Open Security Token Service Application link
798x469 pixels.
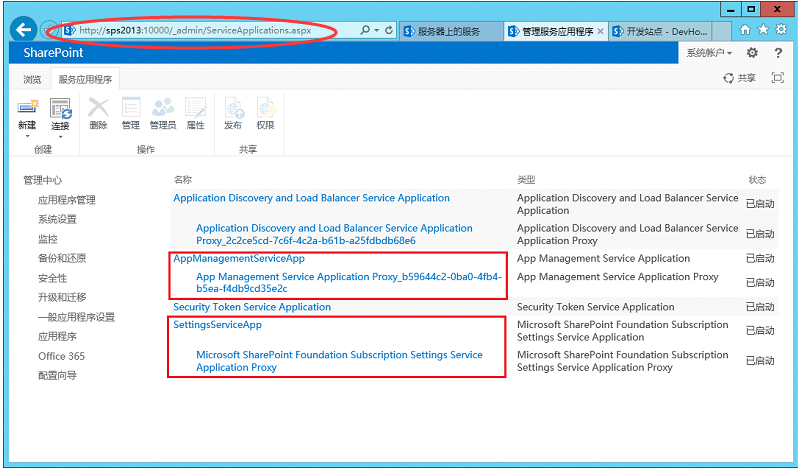click(252, 307)
